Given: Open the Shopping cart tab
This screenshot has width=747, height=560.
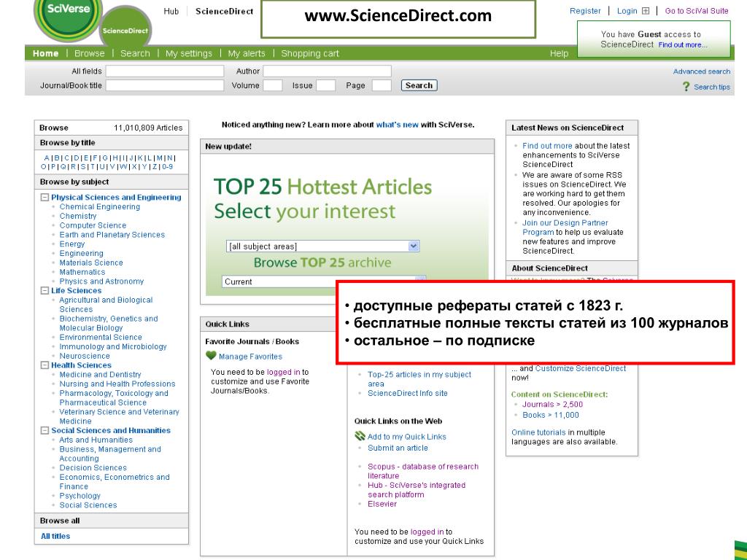Looking at the screenshot, I should tap(310, 53).
